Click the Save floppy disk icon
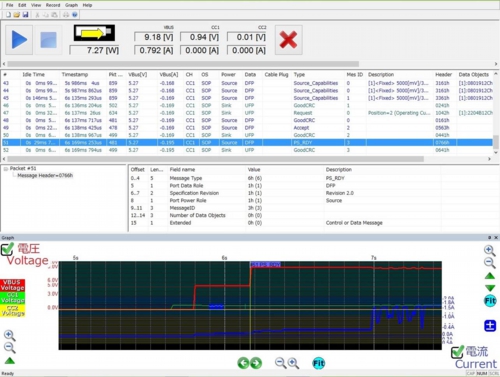Viewport: 500px width, 377px height. pos(25,15)
